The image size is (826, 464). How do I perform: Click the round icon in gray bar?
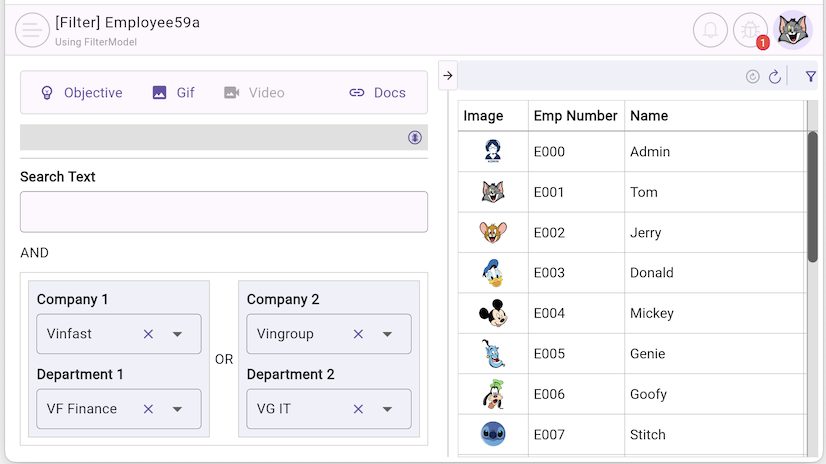(x=415, y=137)
